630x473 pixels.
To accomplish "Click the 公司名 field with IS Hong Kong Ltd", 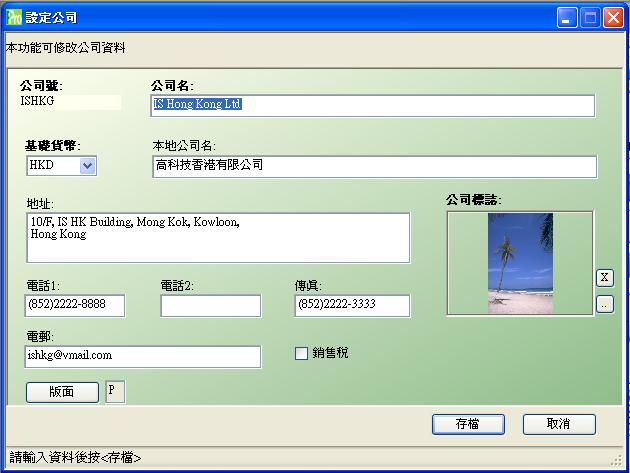I will (x=372, y=105).
